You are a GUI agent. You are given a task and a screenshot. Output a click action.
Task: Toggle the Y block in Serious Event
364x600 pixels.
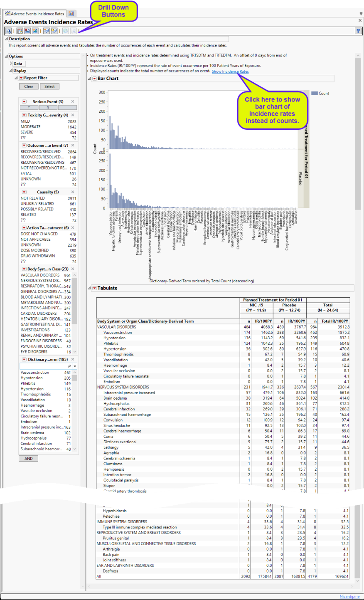[29, 107]
